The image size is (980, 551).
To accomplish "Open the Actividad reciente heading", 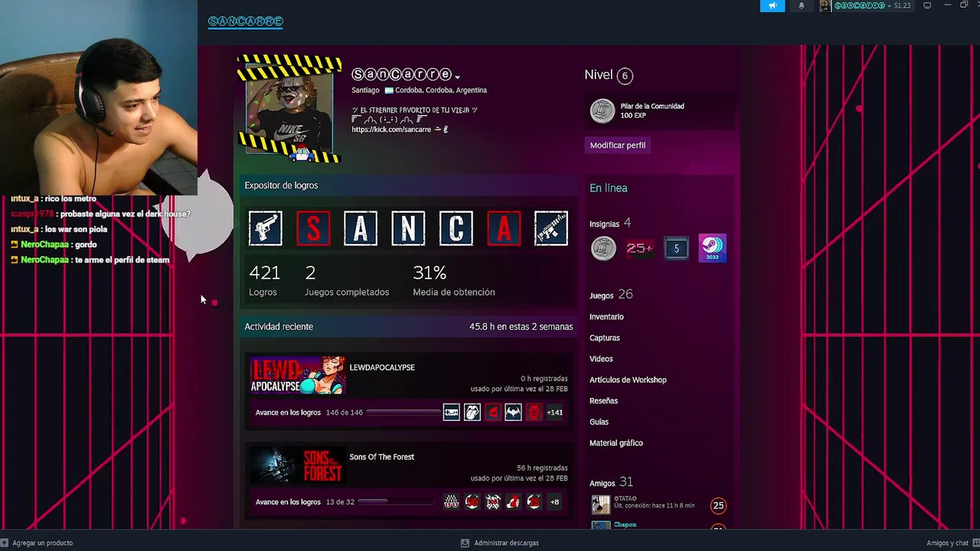I will pos(279,327).
